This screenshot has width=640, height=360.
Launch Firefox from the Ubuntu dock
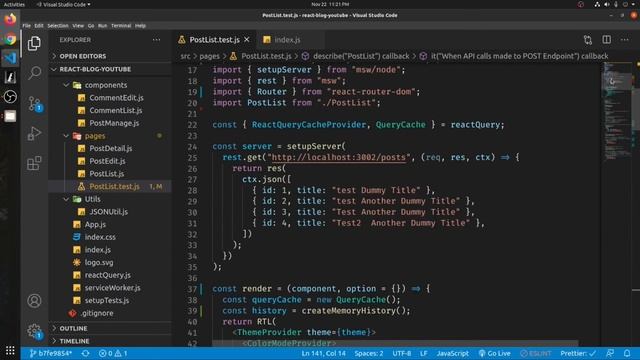pos(10,19)
